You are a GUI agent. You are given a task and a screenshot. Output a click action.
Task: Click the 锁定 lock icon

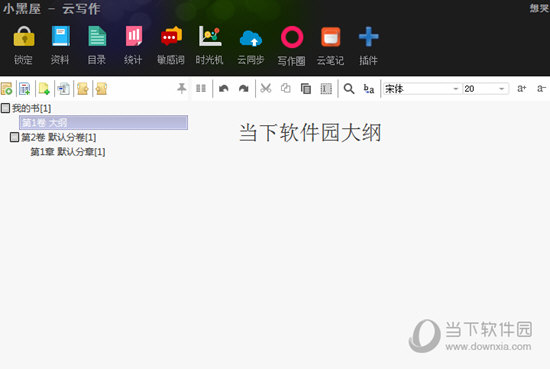pos(24,36)
